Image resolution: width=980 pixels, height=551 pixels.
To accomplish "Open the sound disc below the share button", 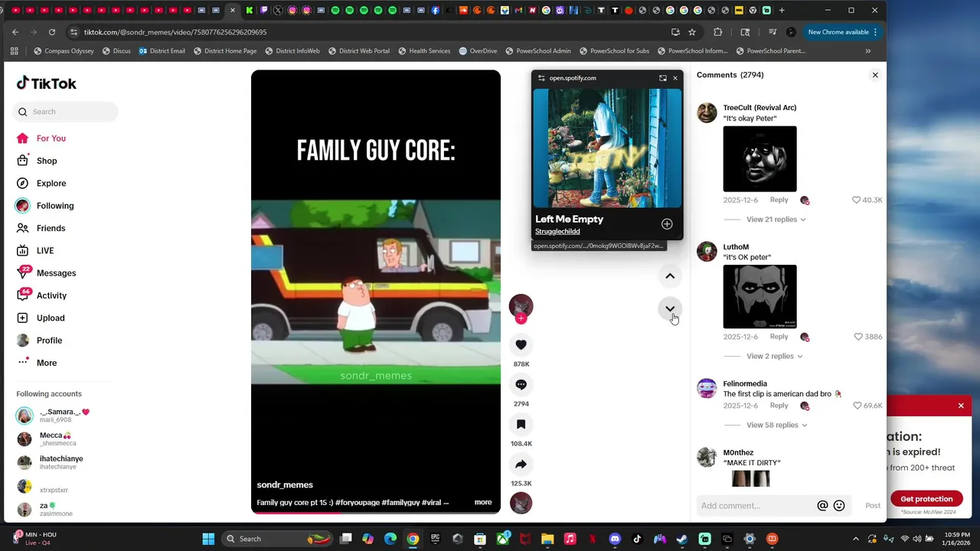I will 521,503.
